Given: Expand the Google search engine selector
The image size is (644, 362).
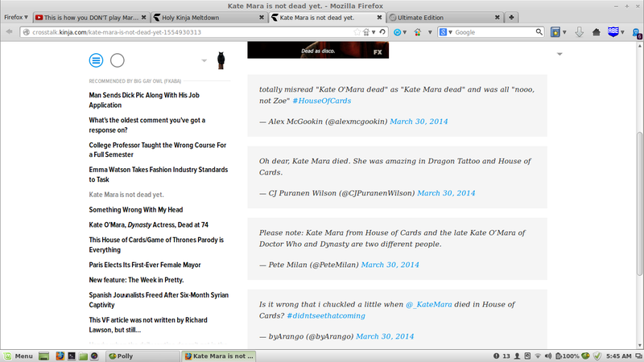Looking at the screenshot, I should click(x=446, y=32).
